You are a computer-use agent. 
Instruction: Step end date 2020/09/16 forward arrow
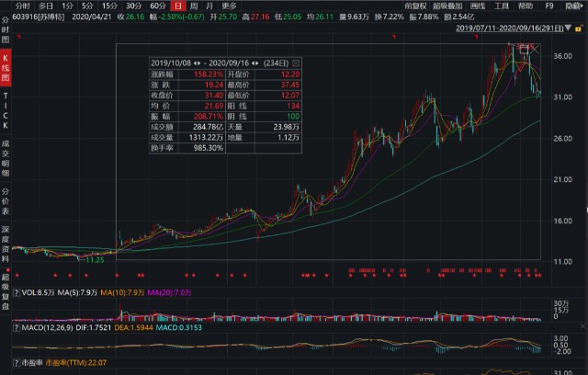257,63
